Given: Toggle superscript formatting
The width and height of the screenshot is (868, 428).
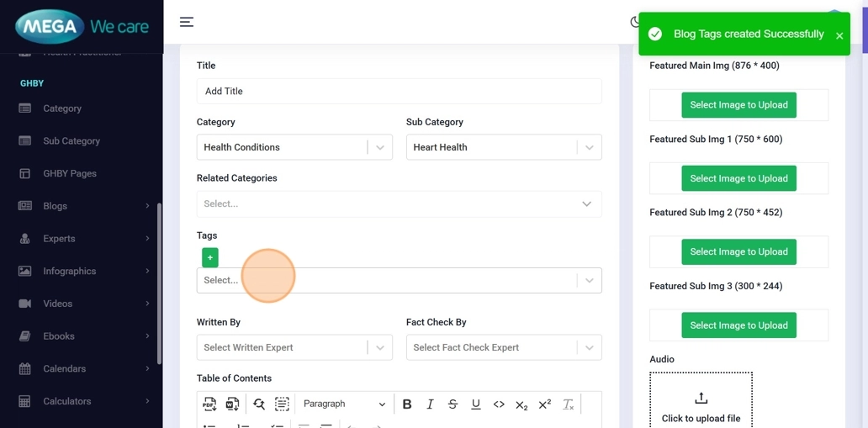Looking at the screenshot, I should point(544,404).
